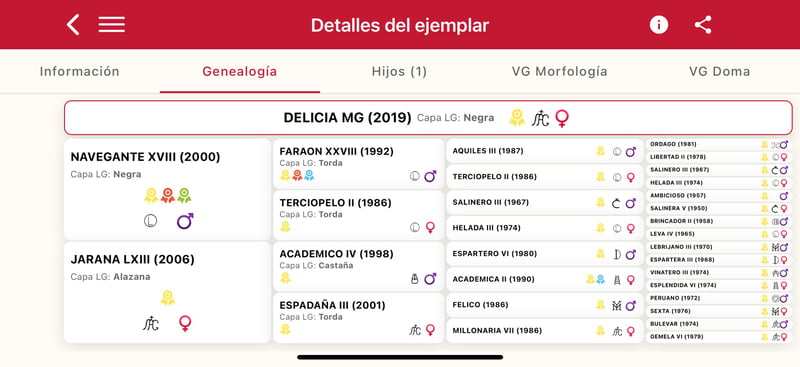Switch to the Información tab
800x367 pixels.
(x=80, y=71)
